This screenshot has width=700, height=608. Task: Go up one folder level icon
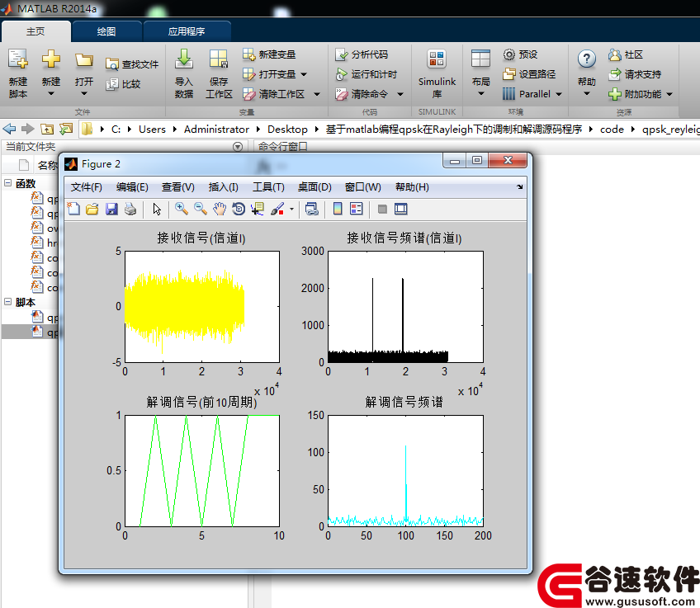[x=47, y=129]
